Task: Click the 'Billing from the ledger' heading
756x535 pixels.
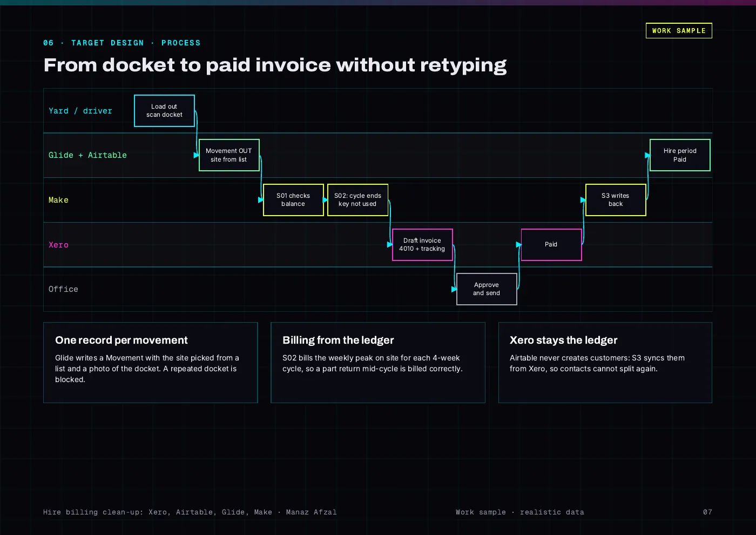Action: 338,340
